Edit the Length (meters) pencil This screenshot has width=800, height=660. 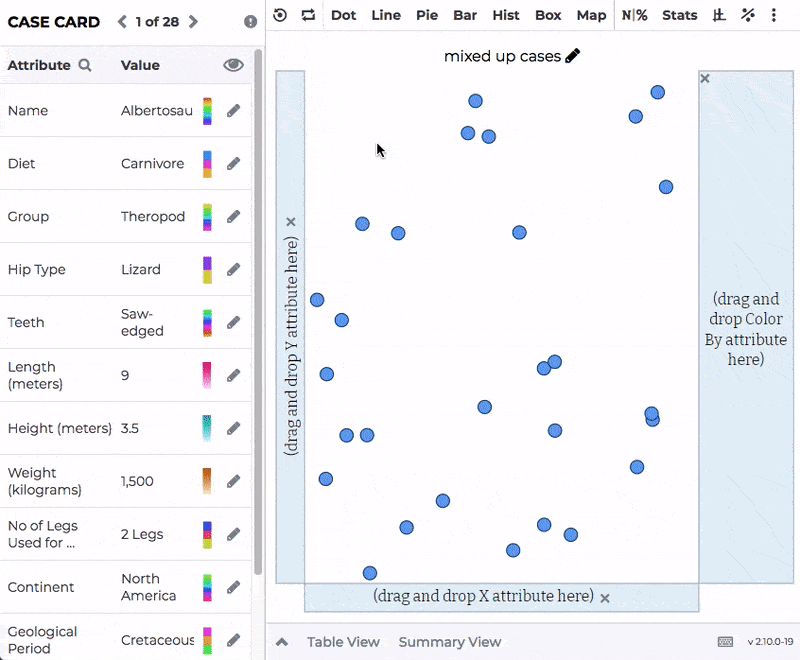click(x=233, y=376)
